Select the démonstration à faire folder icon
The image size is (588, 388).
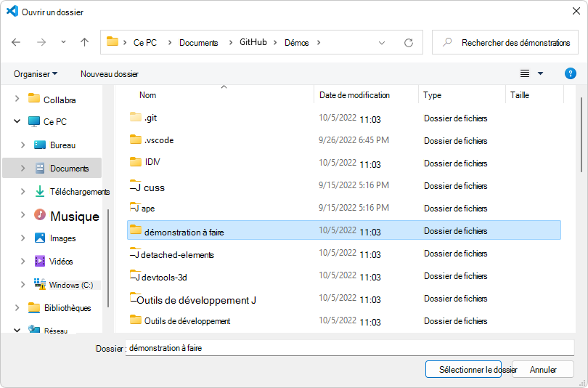[x=135, y=230]
